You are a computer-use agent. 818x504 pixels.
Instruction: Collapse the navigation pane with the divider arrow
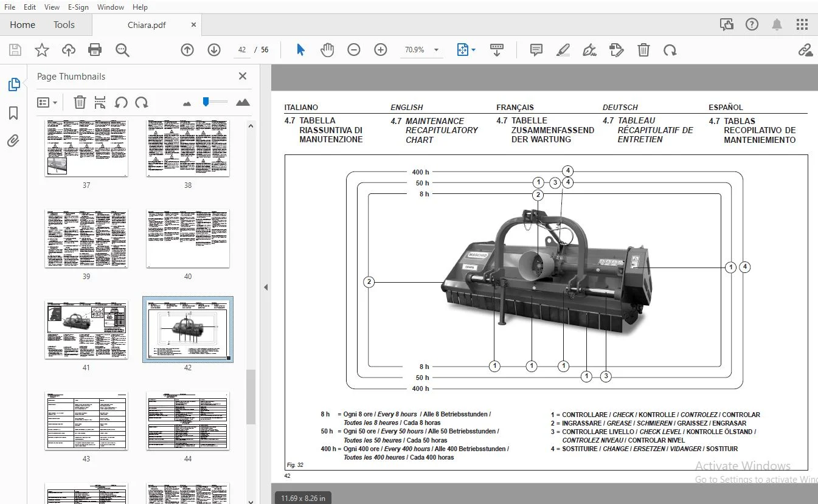[266, 288]
